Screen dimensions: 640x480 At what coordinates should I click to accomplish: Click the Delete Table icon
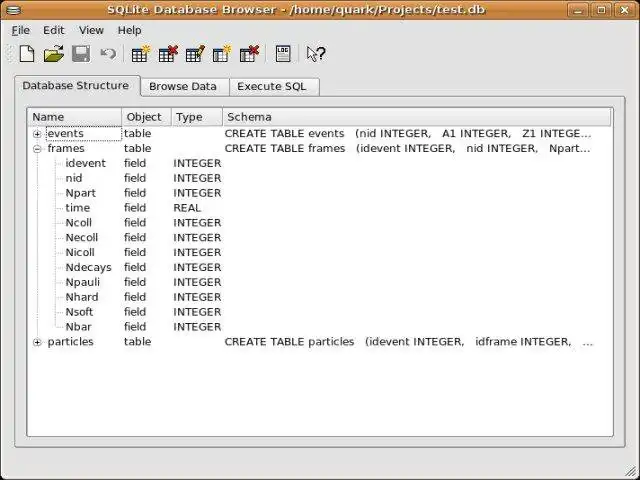168,54
